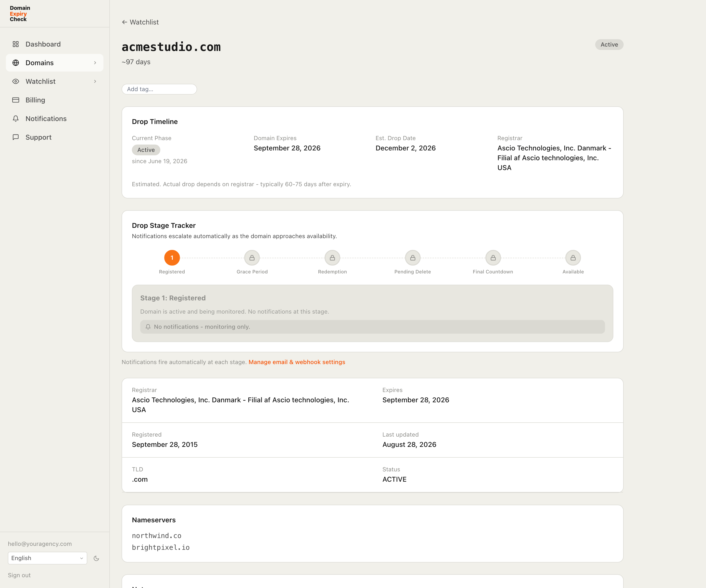Click since June 19, 2026 text

[159, 161]
